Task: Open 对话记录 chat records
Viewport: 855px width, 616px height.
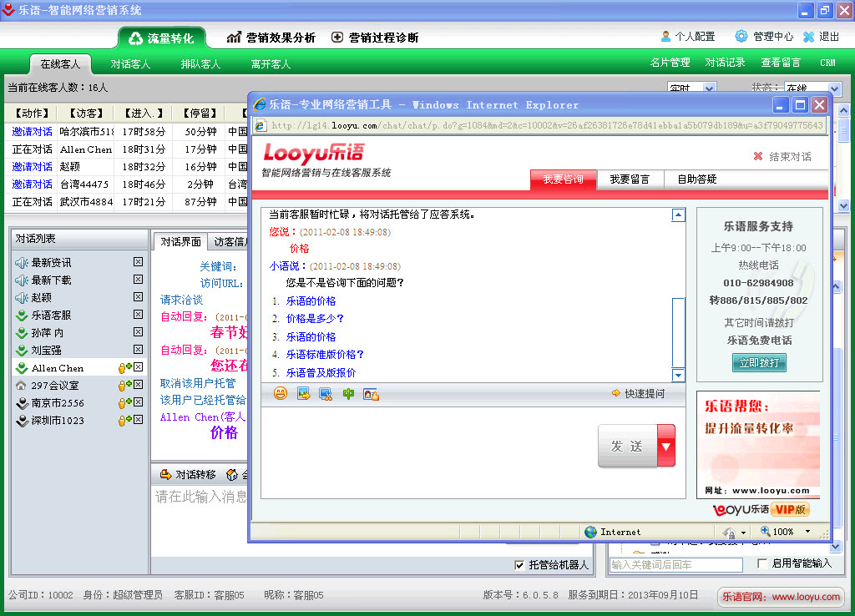Action: click(x=726, y=63)
